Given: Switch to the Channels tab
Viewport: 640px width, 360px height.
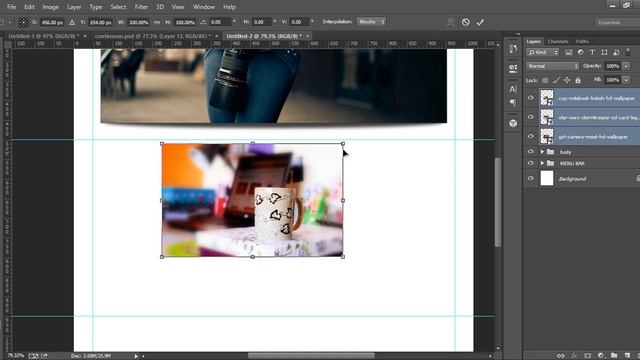Looking at the screenshot, I should [x=558, y=41].
